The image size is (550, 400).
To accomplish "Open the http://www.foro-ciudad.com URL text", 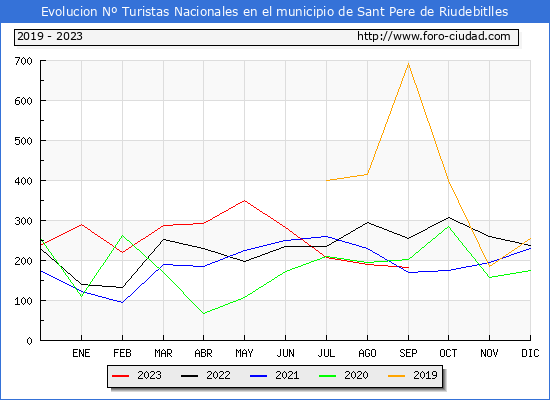I will [x=434, y=36].
